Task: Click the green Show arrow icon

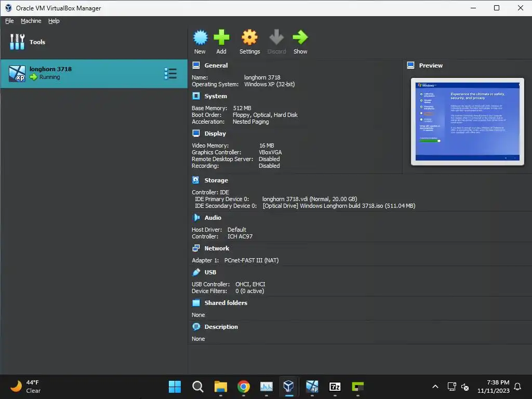Action: (x=300, y=37)
